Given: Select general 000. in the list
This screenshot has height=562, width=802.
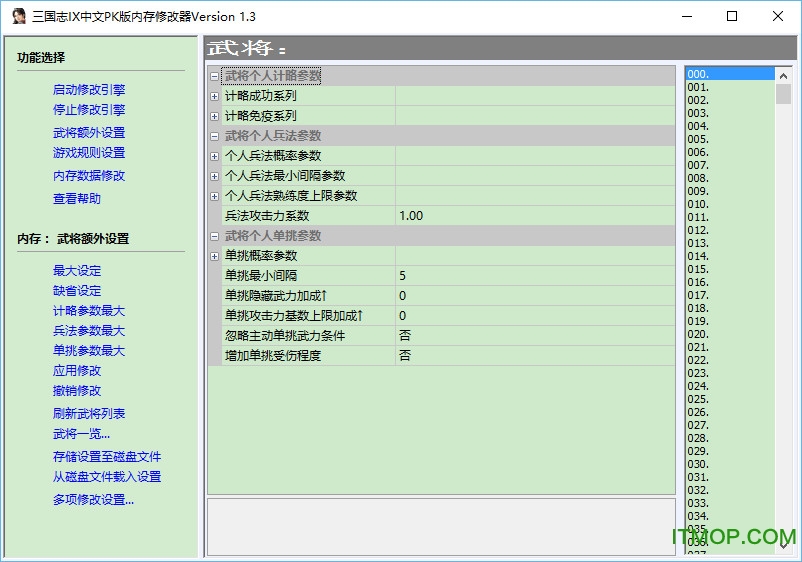Looking at the screenshot, I should 730,74.
